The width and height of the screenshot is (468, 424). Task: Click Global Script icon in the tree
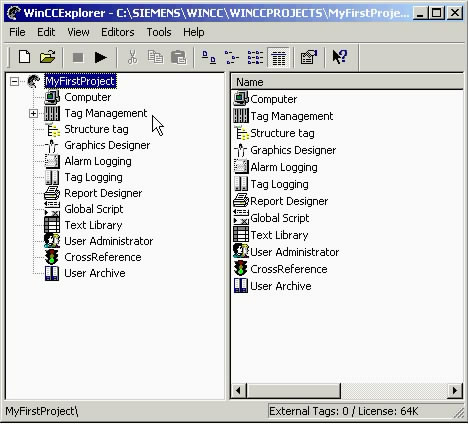[x=52, y=209]
